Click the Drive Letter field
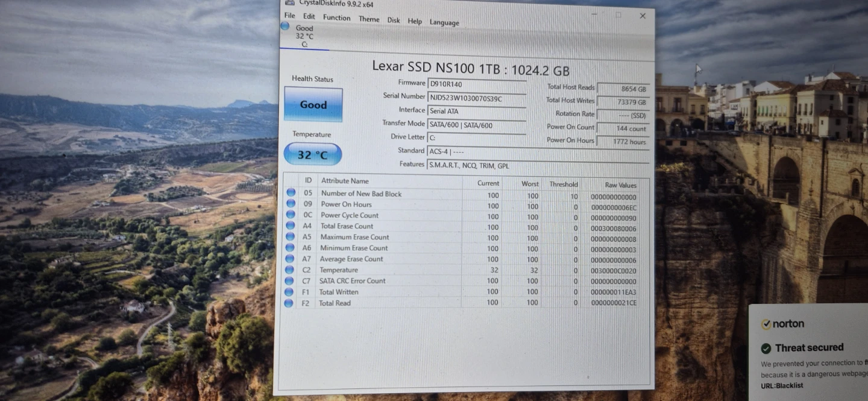Screen dimensions: 868x401 coord(476,137)
